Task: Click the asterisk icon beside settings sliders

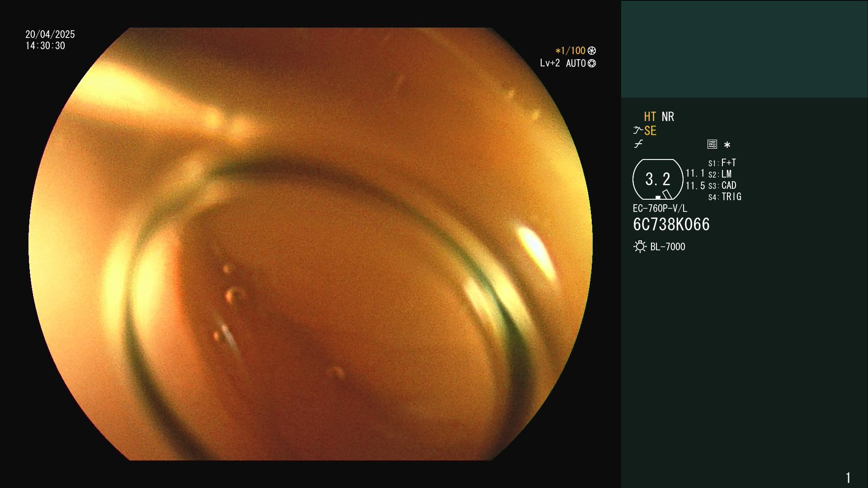Action: click(727, 145)
